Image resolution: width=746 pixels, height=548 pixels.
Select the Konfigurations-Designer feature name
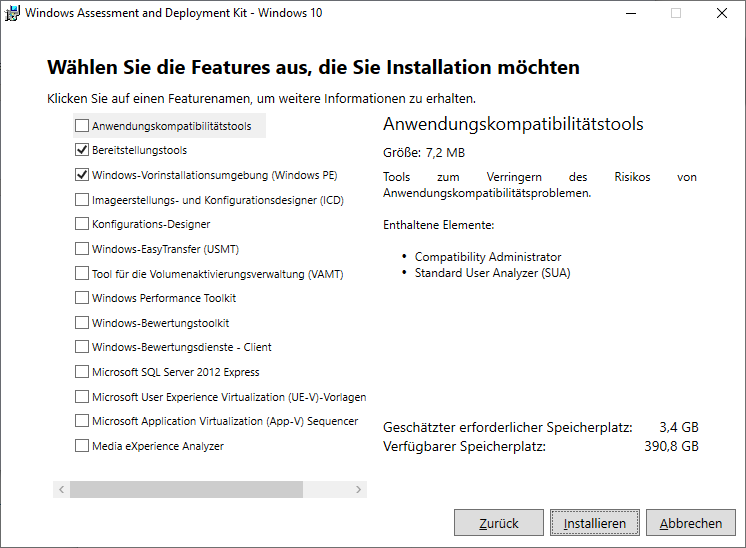click(x=151, y=224)
